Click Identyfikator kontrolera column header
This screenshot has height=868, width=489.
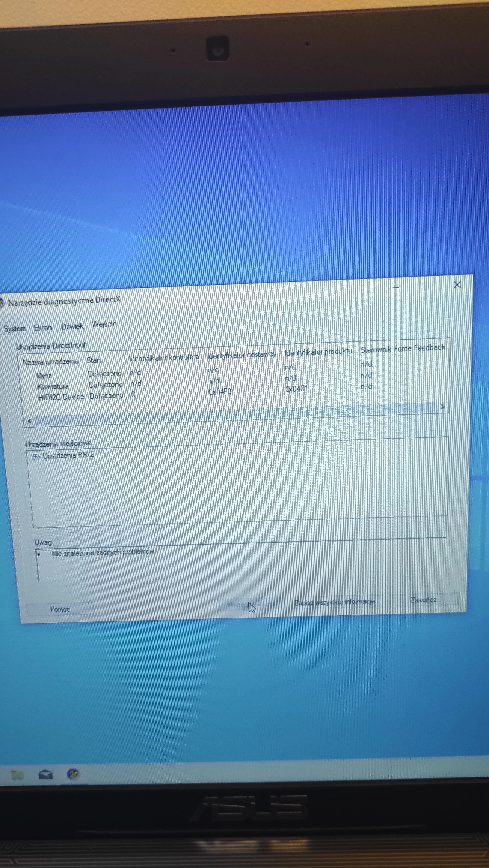tap(164, 358)
